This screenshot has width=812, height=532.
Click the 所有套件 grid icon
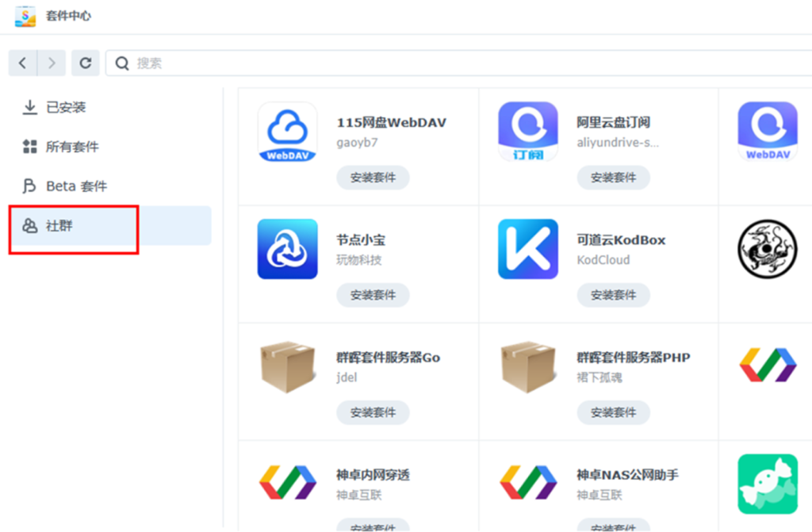tap(30, 147)
